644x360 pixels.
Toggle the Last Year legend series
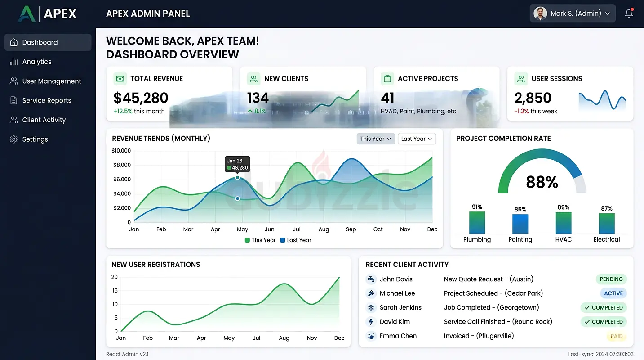coord(295,240)
